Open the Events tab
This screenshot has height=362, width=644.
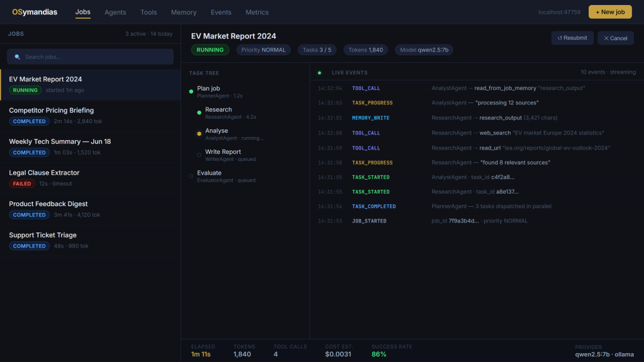tap(221, 13)
